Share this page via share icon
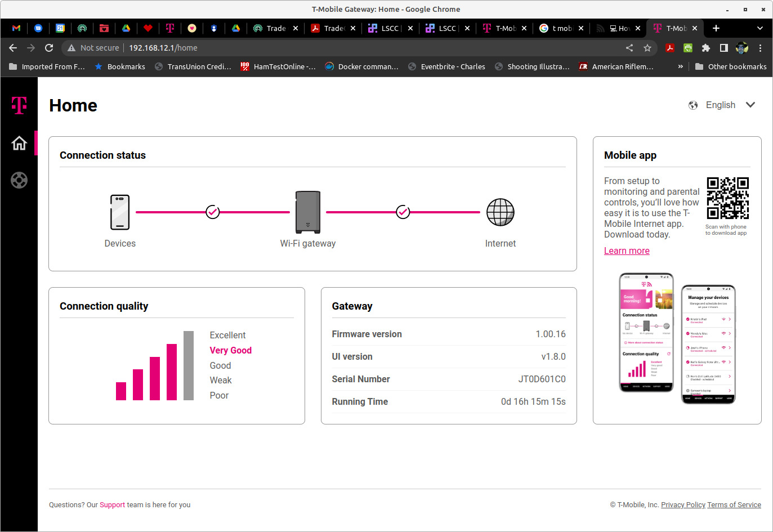773x532 pixels. point(629,48)
